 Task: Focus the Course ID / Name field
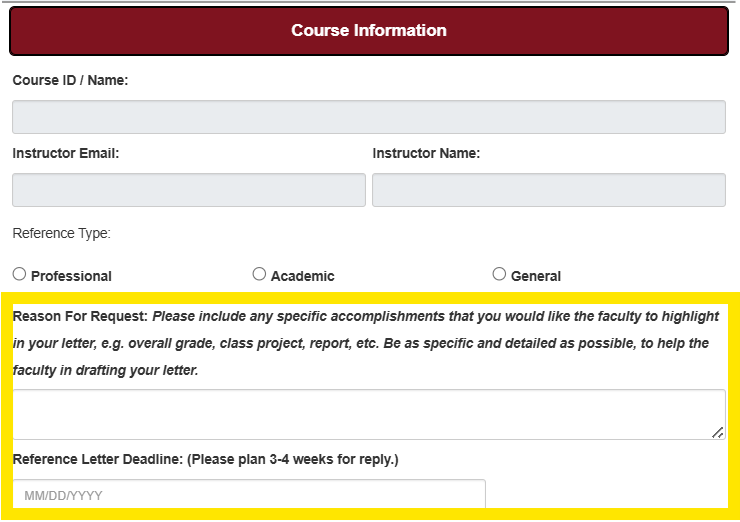(x=369, y=117)
